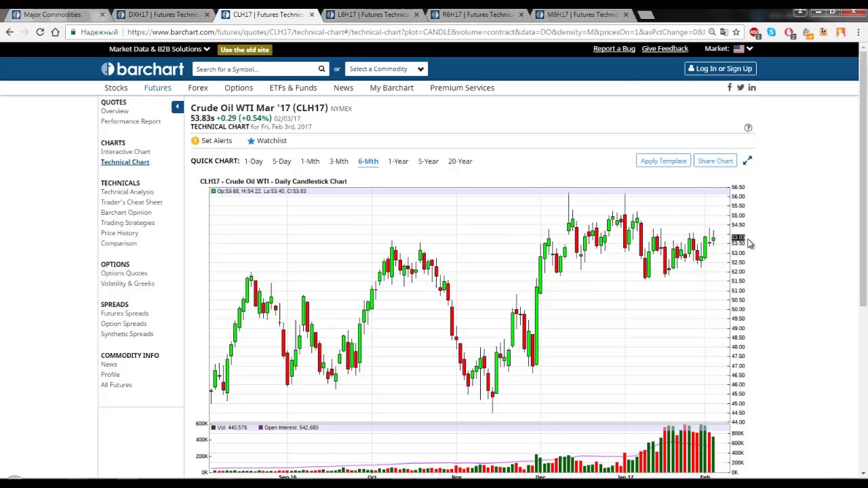Focus the Search for a Symbol field

coord(254,68)
